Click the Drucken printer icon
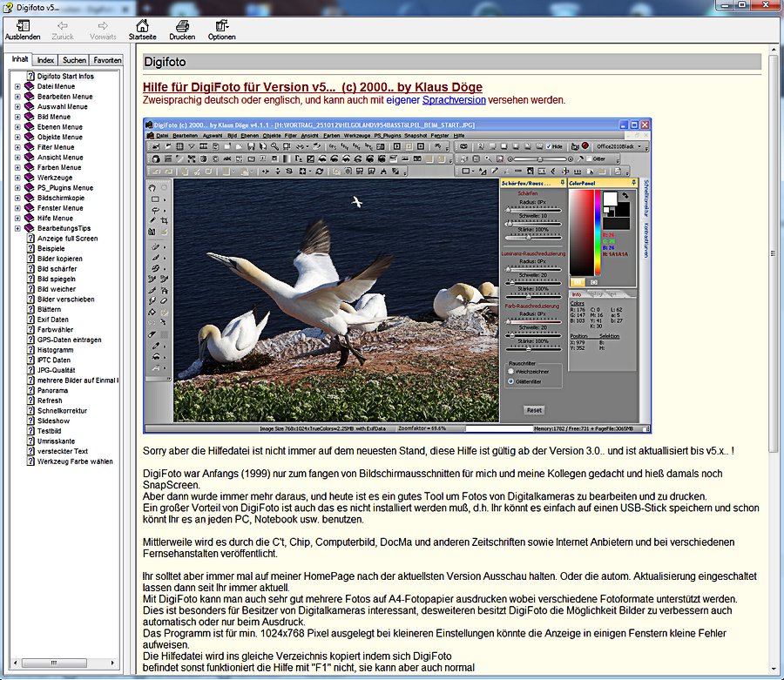This screenshot has width=784, height=680. coord(182,26)
